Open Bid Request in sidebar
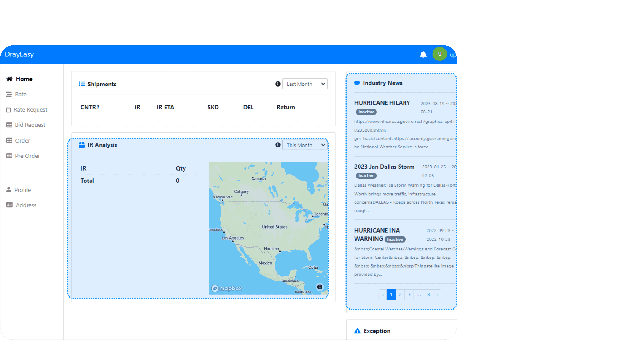Image resolution: width=644 pixels, height=340 pixels. [x=30, y=125]
